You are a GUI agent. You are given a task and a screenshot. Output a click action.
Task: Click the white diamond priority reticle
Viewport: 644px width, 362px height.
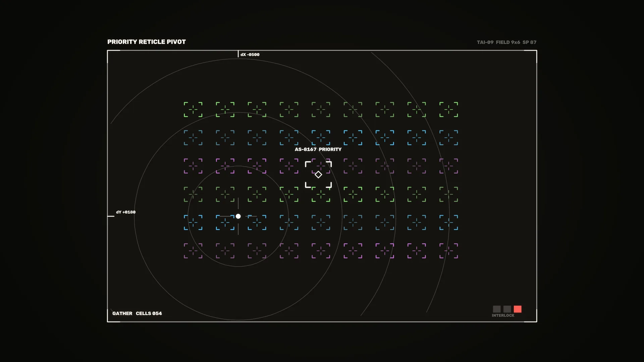click(318, 175)
